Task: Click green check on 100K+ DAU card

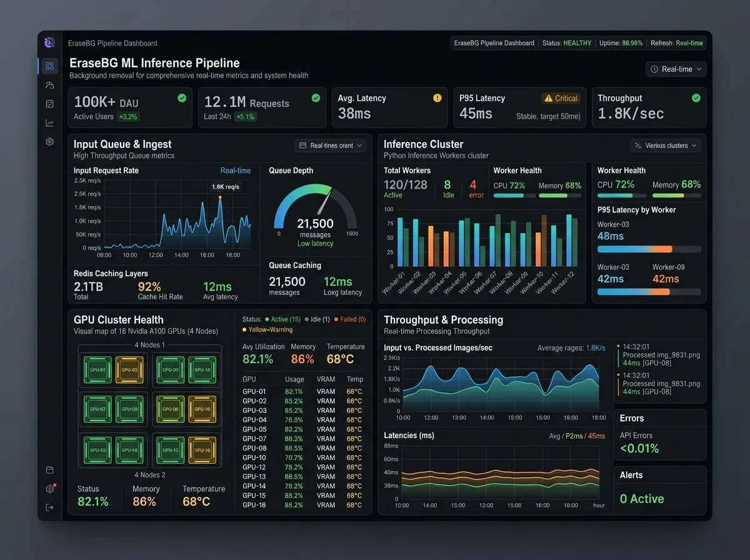Action: pos(182,98)
